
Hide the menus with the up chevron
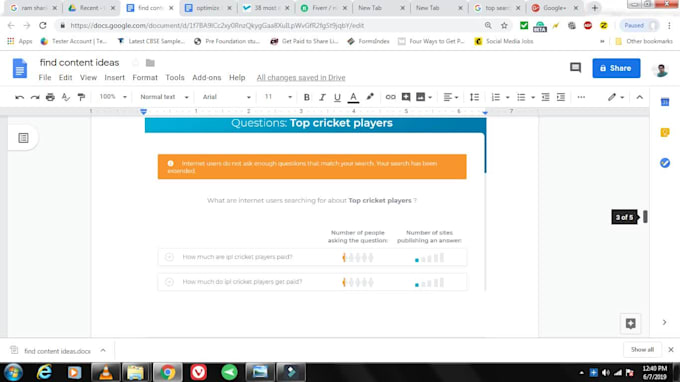[639, 97]
